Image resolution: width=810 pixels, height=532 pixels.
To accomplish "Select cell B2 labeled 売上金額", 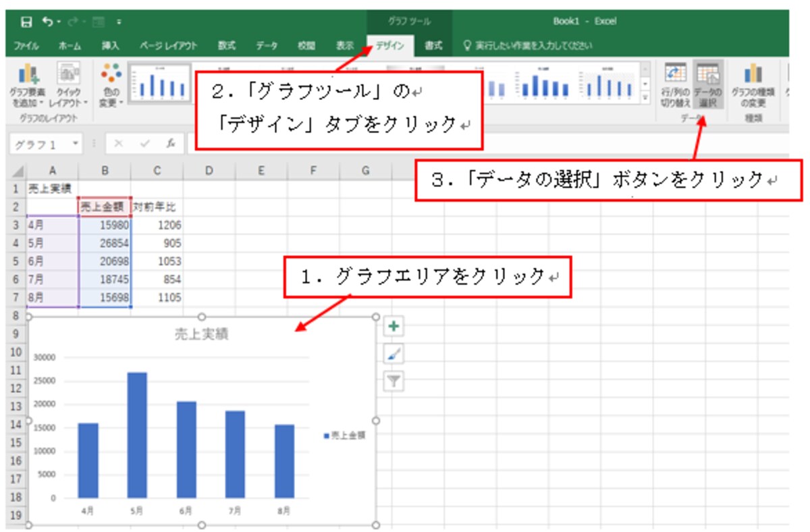I will pos(105,207).
